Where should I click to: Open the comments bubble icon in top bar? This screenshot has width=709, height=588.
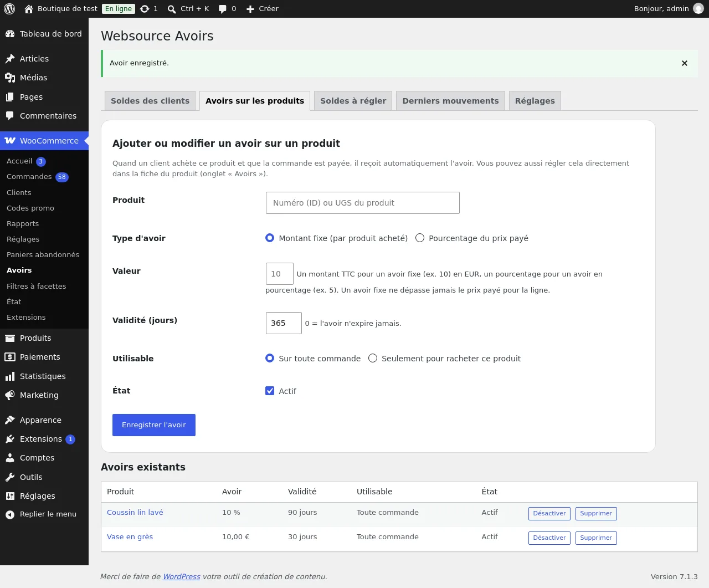[x=223, y=9]
